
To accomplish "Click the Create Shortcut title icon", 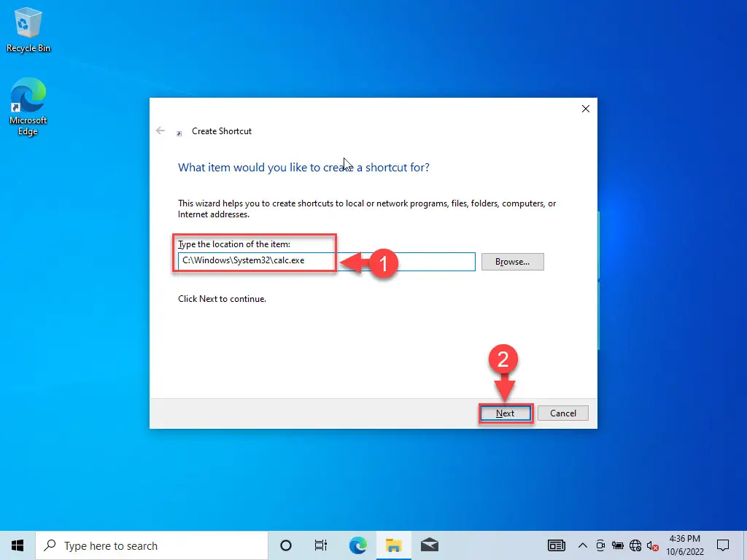I will [179, 134].
